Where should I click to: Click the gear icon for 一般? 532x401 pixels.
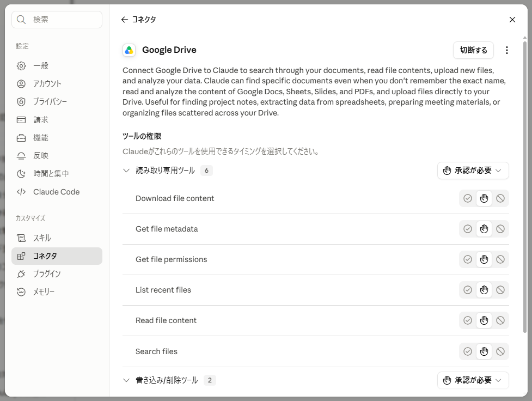(21, 66)
